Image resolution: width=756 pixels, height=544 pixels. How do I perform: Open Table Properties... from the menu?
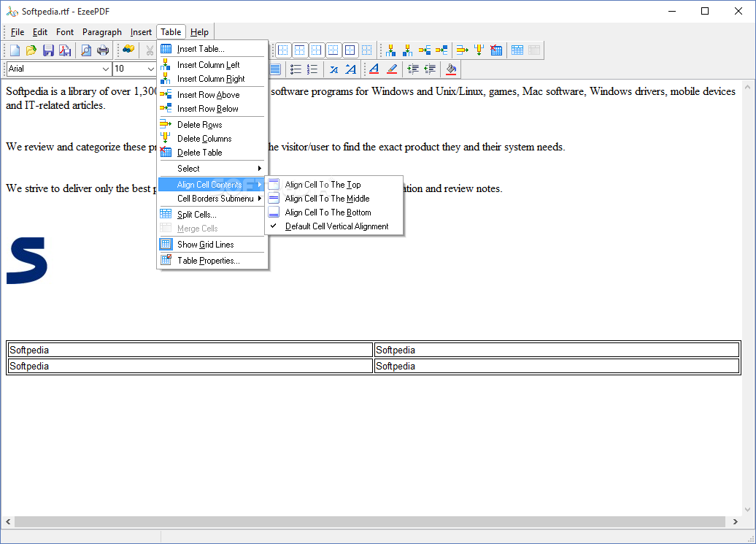212,261
